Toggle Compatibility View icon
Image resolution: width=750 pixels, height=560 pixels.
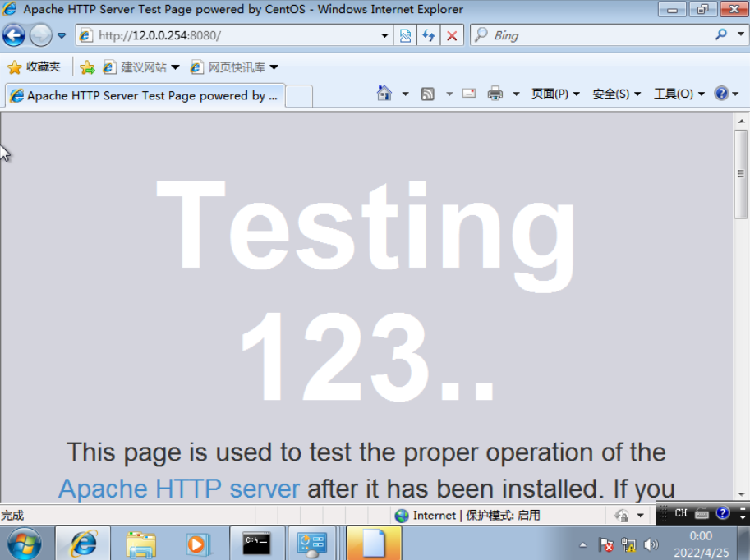tap(405, 35)
